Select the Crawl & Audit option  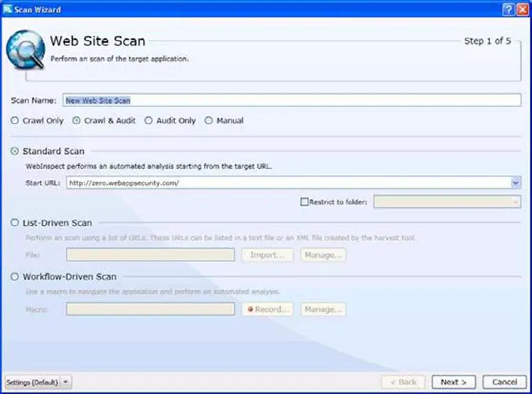coord(76,121)
